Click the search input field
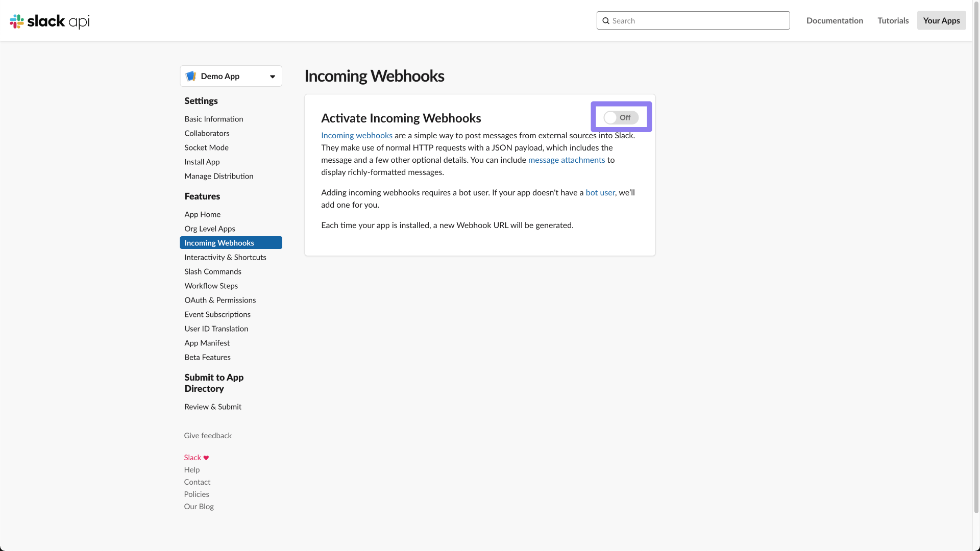This screenshot has height=551, width=980. (693, 20)
